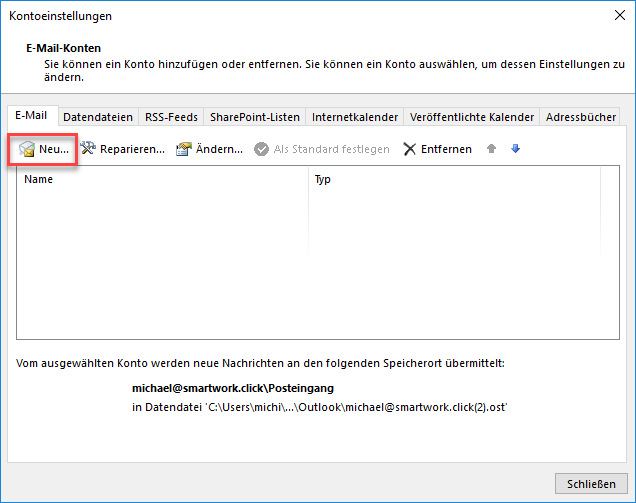Go to the Internetkalender tab
Viewport: 636px width, 503px height.
(355, 117)
